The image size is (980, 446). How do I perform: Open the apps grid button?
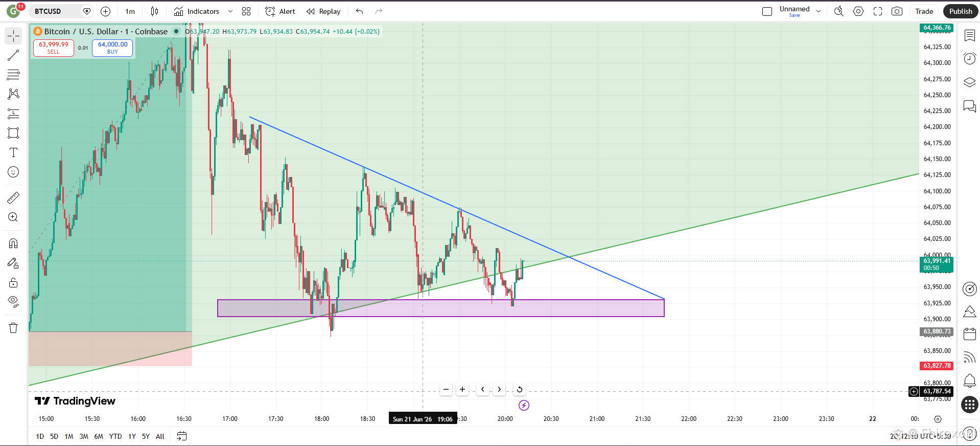point(969,405)
